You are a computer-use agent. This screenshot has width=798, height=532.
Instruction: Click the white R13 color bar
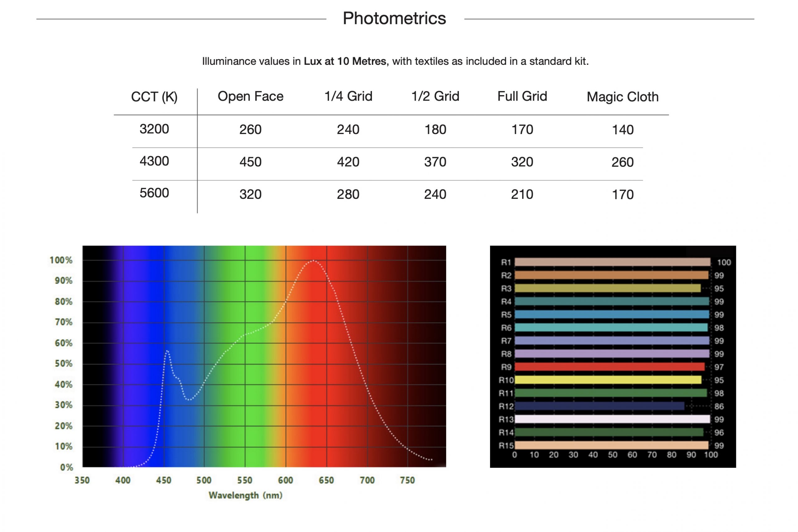tap(612, 419)
